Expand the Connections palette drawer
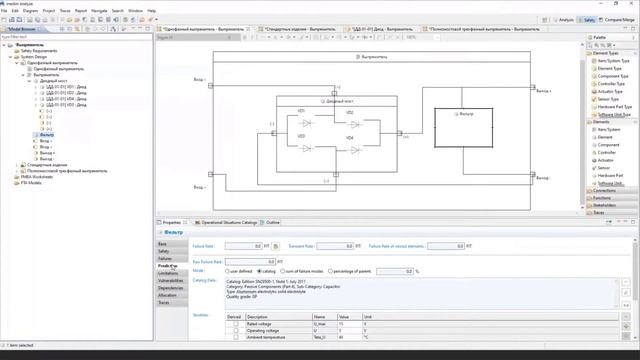The image size is (640, 360). click(x=611, y=191)
